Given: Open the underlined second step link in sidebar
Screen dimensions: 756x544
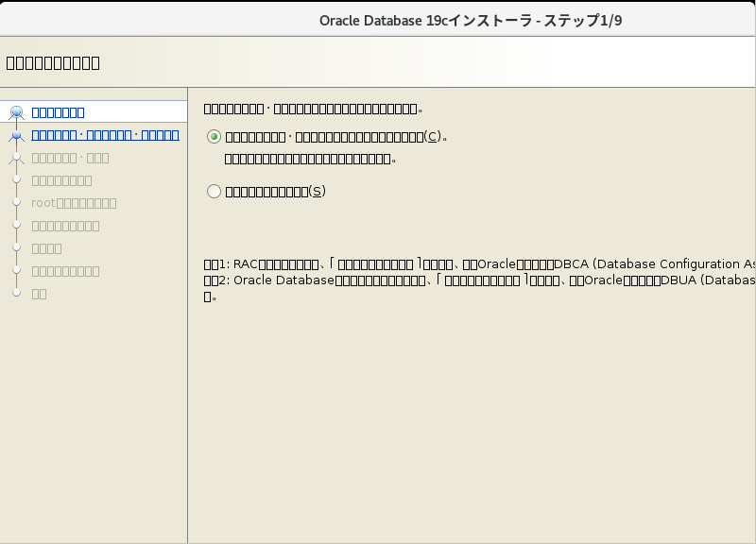Looking at the screenshot, I should point(105,135).
